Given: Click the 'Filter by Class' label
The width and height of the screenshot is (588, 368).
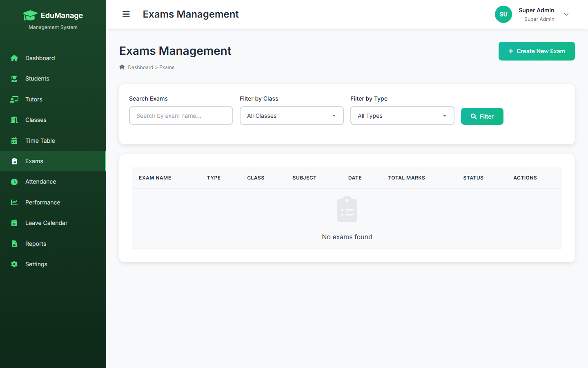Looking at the screenshot, I should pyautogui.click(x=259, y=99).
